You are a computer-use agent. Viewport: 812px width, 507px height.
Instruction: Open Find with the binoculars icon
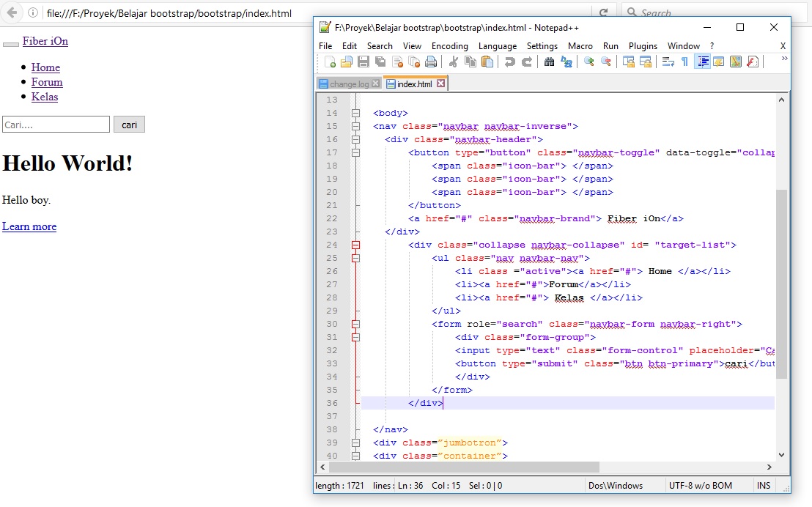coord(550,62)
